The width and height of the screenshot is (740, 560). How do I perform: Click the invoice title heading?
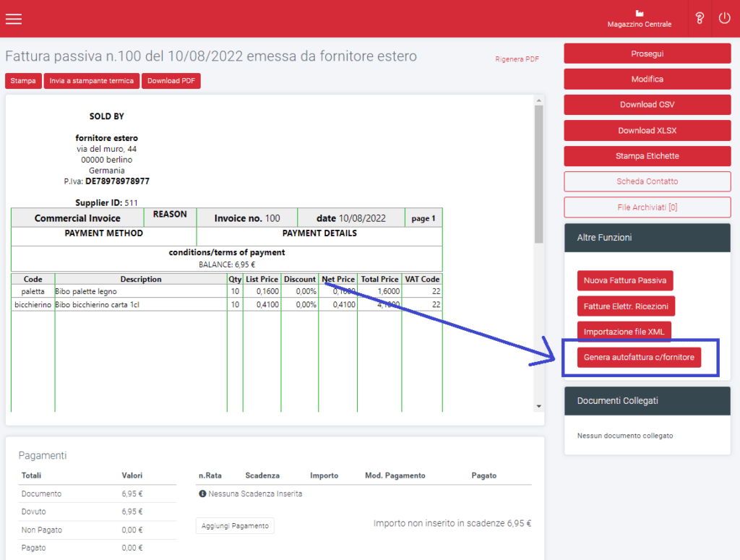click(211, 56)
